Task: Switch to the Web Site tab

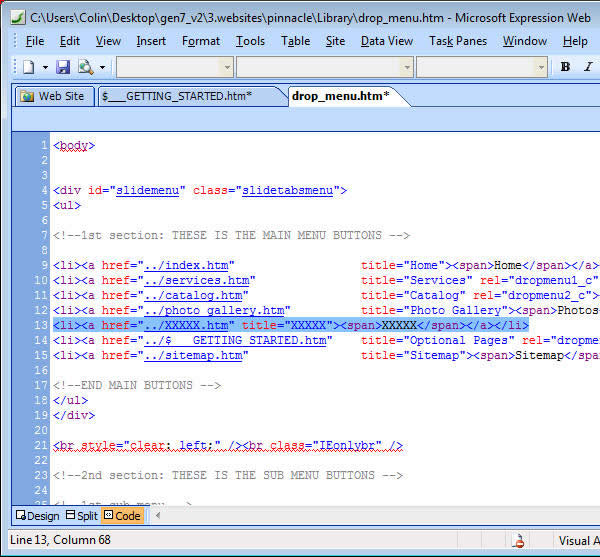Action: pos(54,96)
